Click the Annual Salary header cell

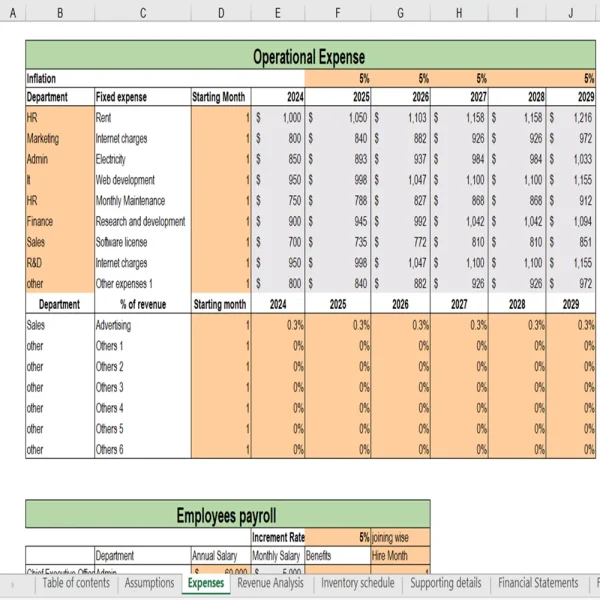(221, 555)
